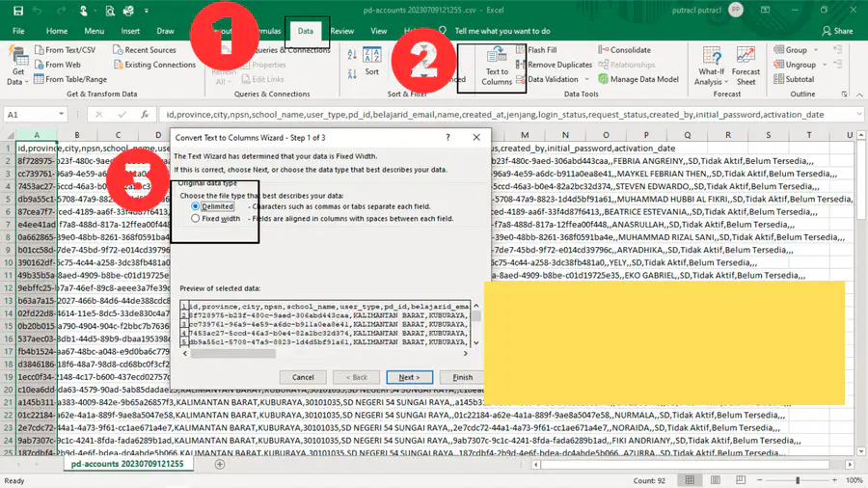The height and width of the screenshot is (488, 868).
Task: Collapse the ribbon chevron
Action: click(x=859, y=95)
